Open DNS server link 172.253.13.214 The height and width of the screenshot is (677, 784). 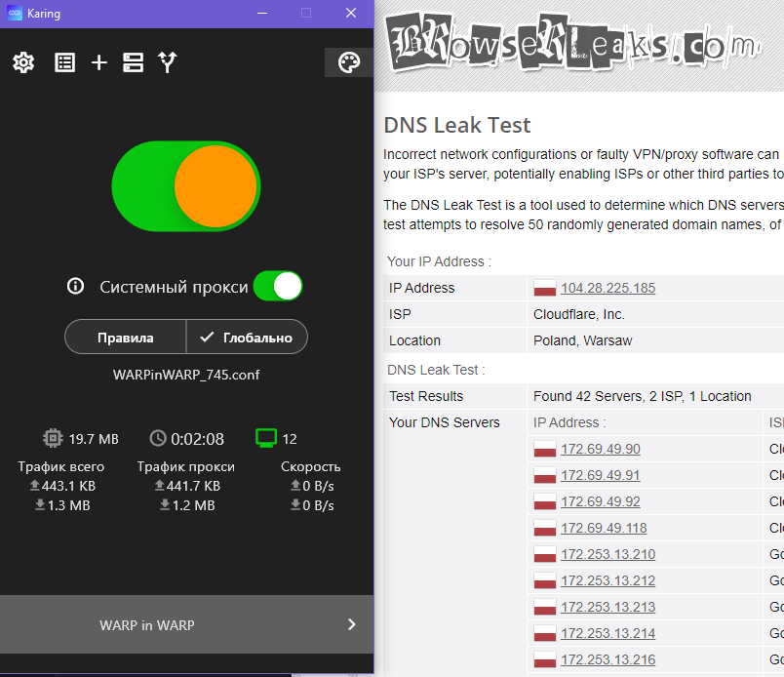pos(608,633)
